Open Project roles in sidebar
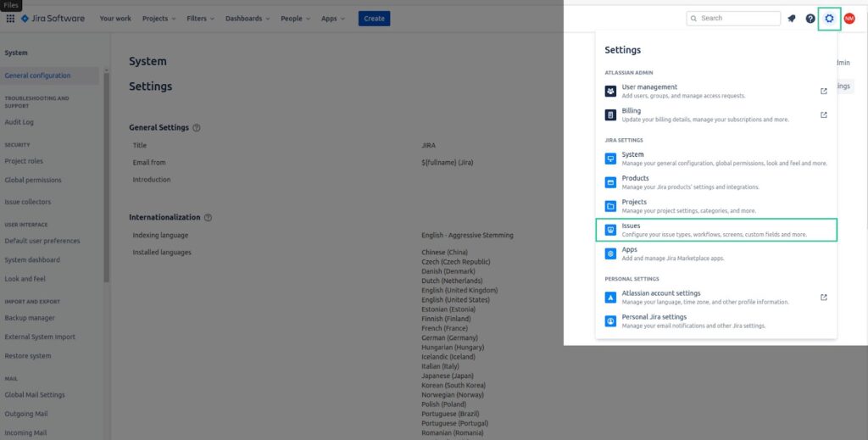 (x=24, y=161)
